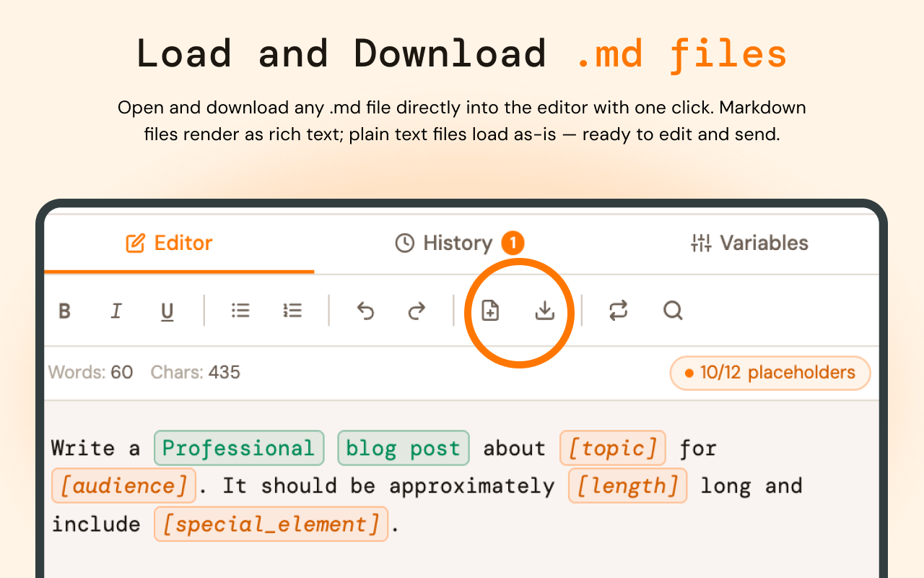Screen dimensions: 924x578
Task: Insert a numbered list
Action: 292,311
